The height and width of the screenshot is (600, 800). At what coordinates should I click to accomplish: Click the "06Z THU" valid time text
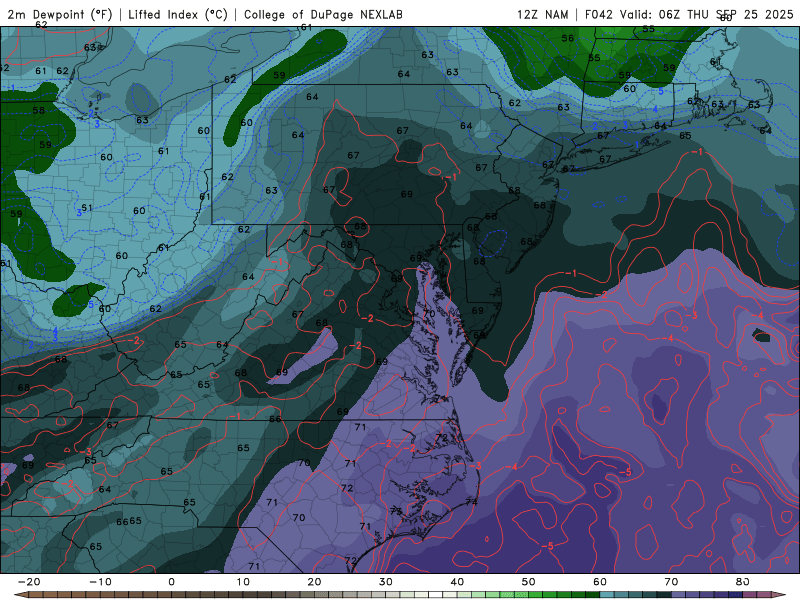tap(684, 14)
